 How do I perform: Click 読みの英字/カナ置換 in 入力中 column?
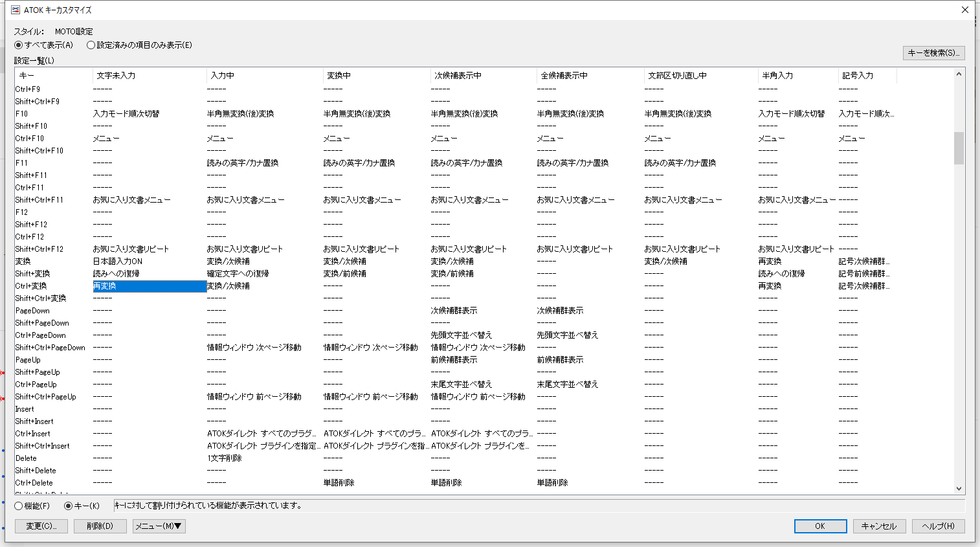(x=243, y=163)
